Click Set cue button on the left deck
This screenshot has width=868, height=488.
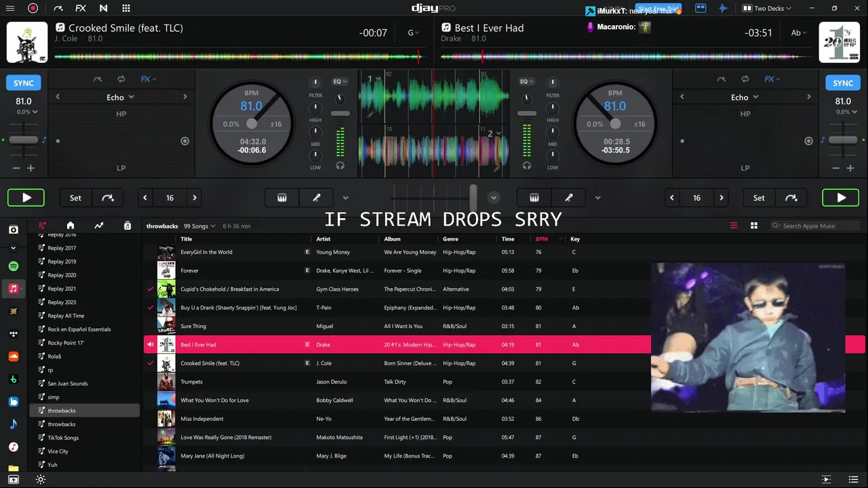pyautogui.click(x=75, y=198)
